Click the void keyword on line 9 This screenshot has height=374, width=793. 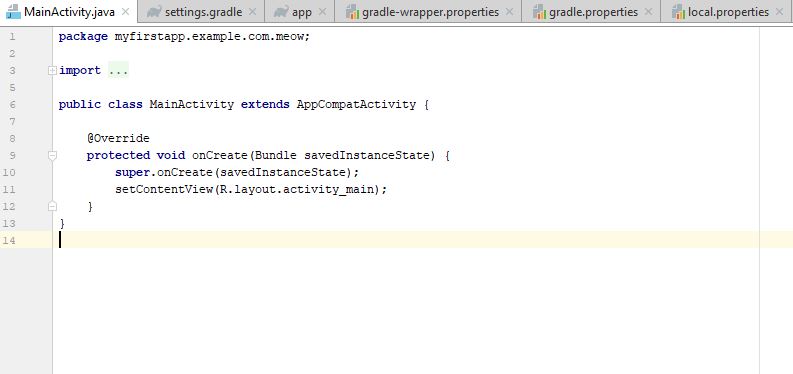[170, 155]
